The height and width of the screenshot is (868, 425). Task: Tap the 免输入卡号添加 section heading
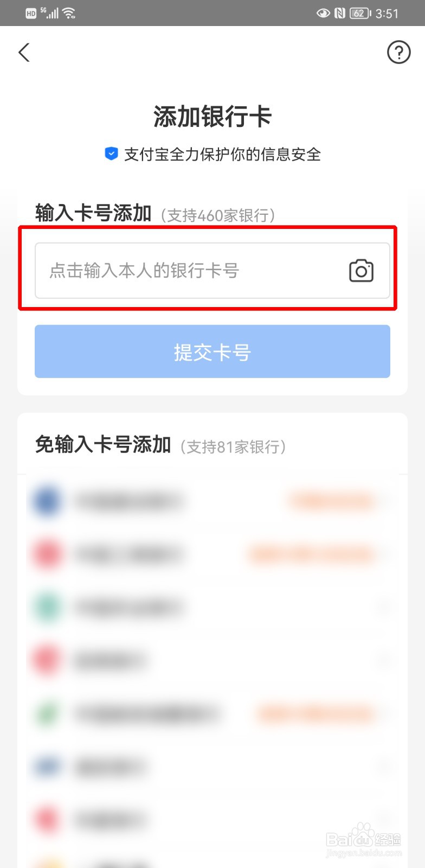coord(103,444)
